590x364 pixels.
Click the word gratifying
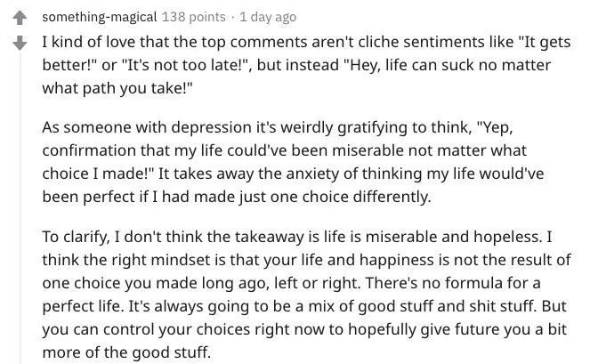372,127
